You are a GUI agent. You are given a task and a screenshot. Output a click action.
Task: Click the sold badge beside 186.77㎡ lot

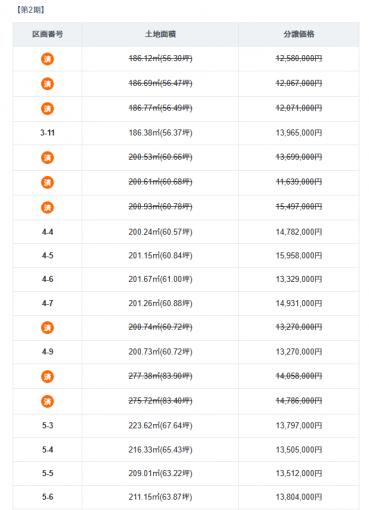point(47,108)
